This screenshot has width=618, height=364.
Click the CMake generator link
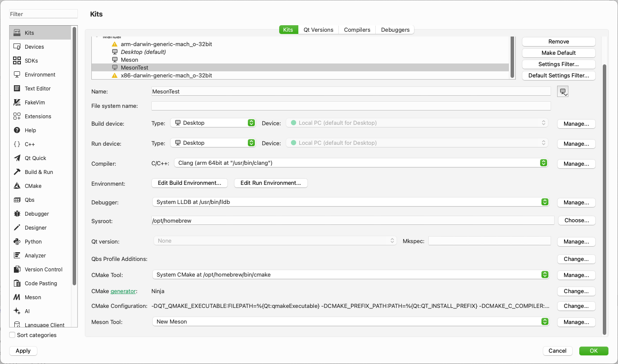123,291
